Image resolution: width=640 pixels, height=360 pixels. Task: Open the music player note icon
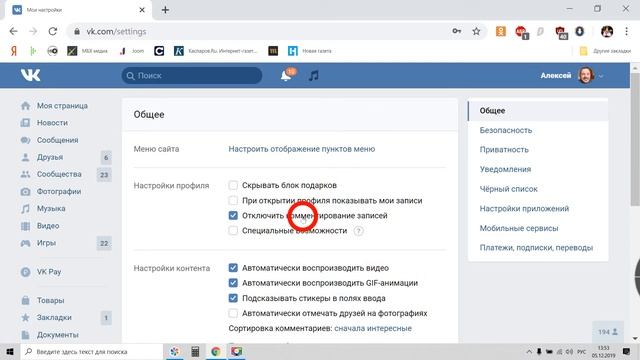pos(313,76)
